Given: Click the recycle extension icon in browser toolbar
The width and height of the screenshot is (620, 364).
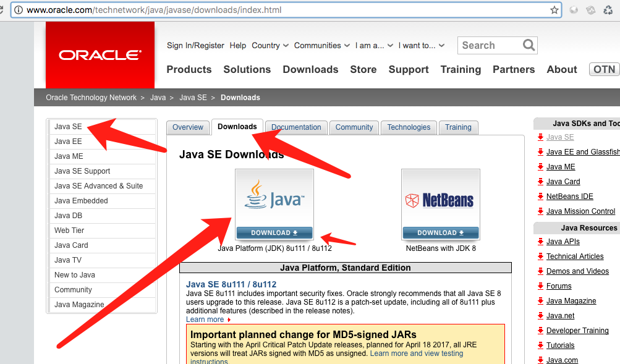Looking at the screenshot, I should coord(608,10).
